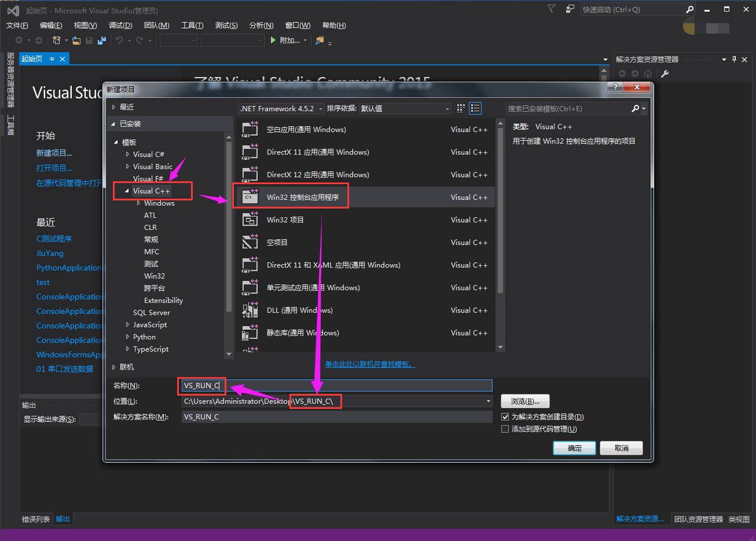Image resolution: width=756 pixels, height=541 pixels.
Task: Select the ATL tree item
Action: point(151,215)
